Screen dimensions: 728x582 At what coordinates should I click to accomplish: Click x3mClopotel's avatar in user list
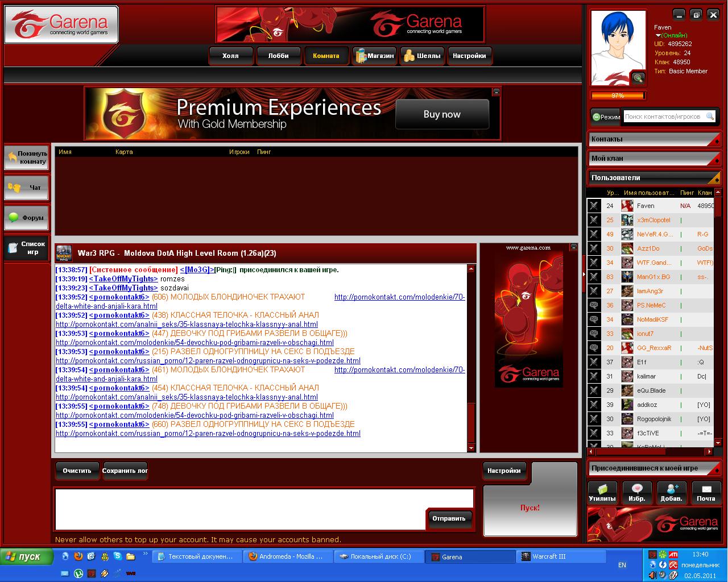click(x=627, y=220)
